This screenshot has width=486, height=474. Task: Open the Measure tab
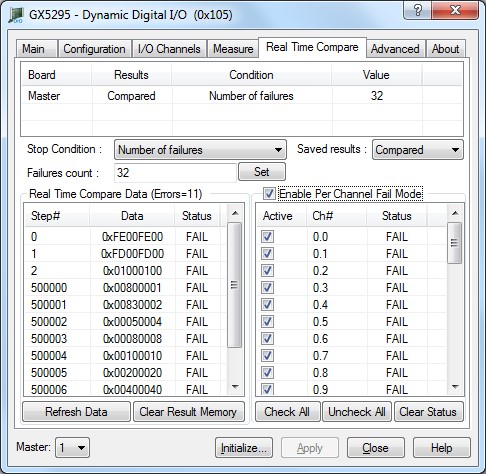(x=233, y=49)
